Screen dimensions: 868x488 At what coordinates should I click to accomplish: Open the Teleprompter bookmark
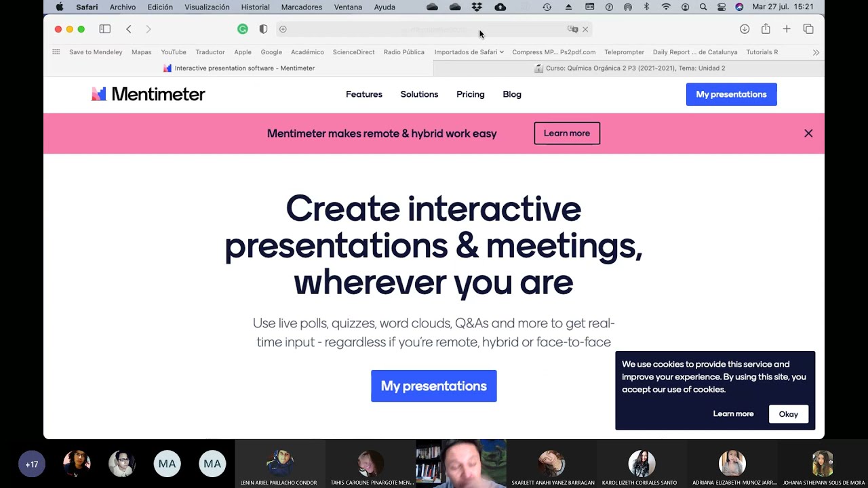point(625,52)
